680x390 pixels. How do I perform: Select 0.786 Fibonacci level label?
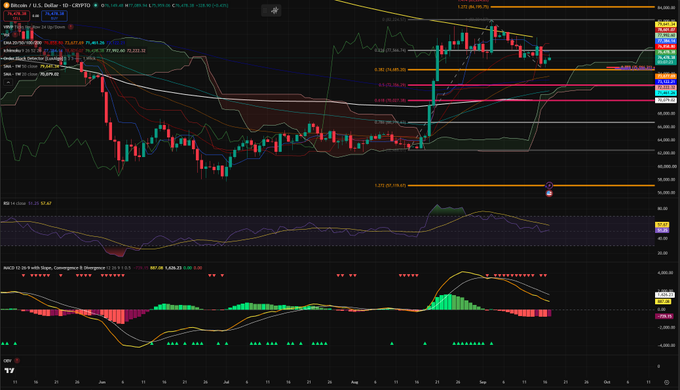(390, 122)
